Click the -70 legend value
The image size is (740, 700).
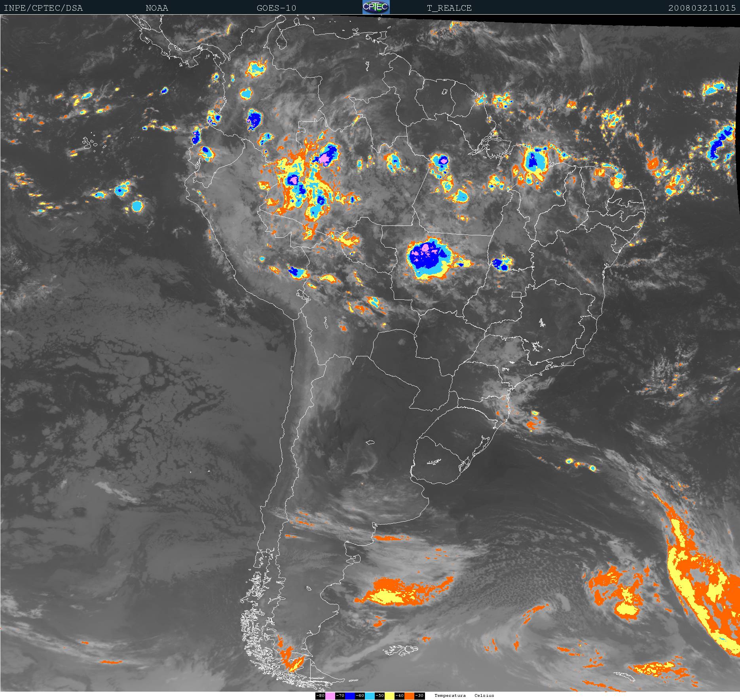click(x=340, y=696)
